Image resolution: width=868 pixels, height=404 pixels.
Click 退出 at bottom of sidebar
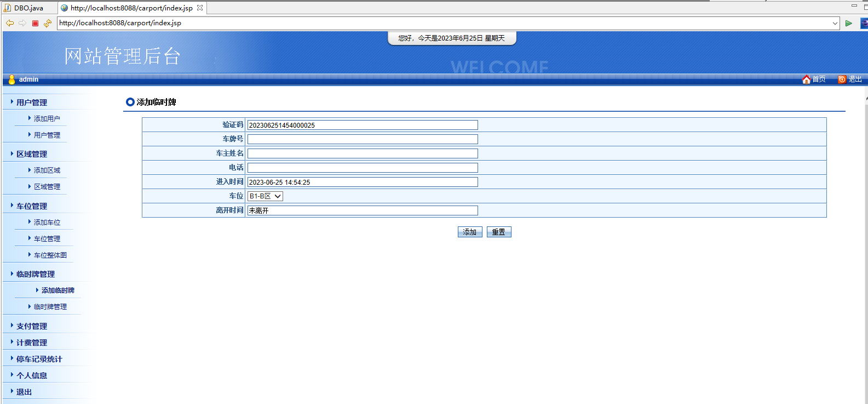click(24, 392)
